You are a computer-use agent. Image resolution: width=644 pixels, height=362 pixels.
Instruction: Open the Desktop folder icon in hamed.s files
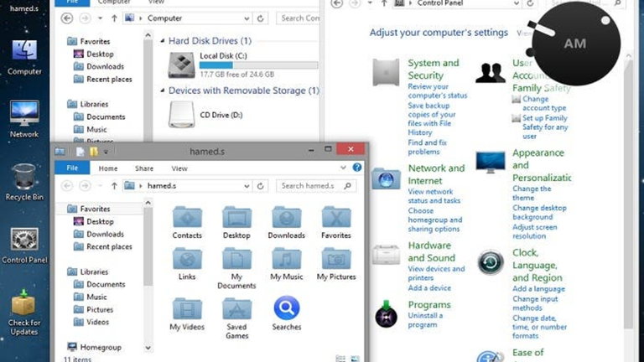236,217
